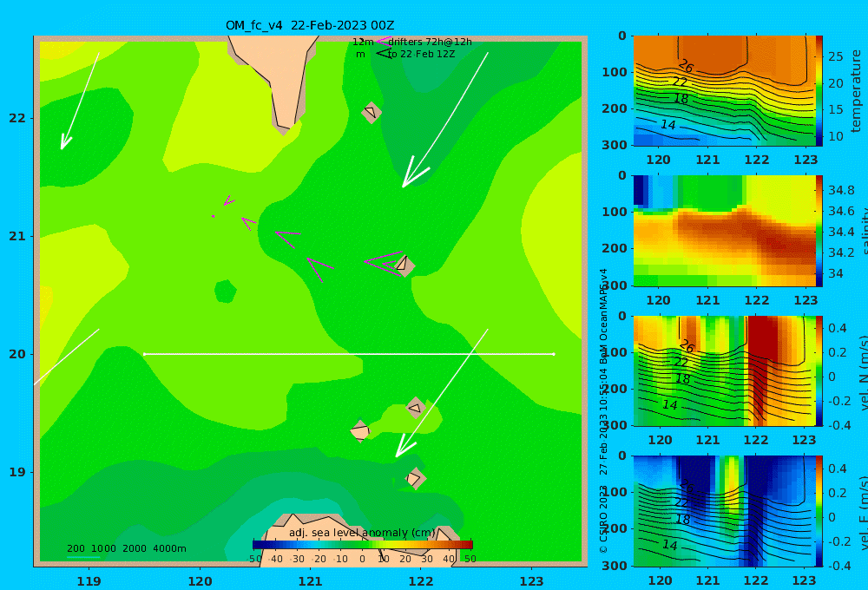This screenshot has height=590, width=868.
Task: Select the legend text drifters 72h@12h
Action: [431, 42]
